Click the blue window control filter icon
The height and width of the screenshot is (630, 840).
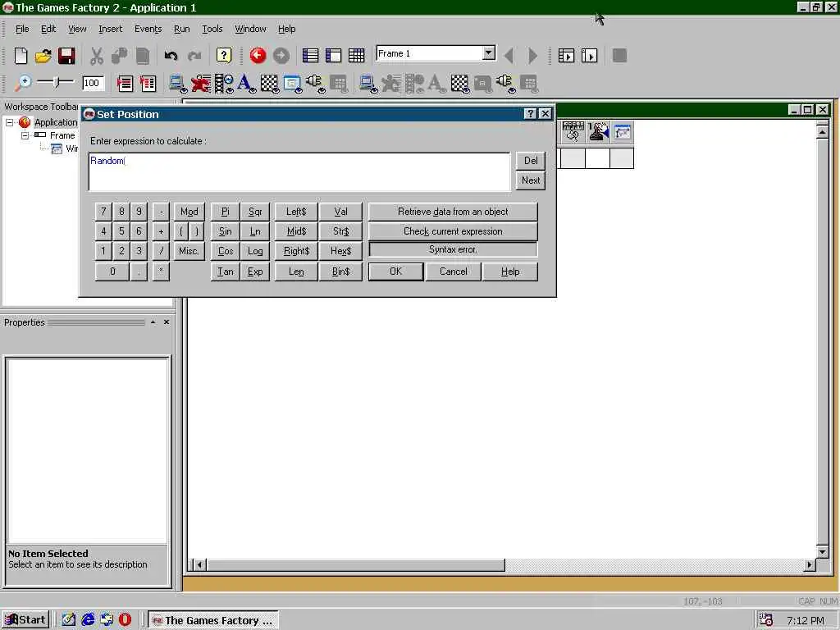[x=293, y=84]
